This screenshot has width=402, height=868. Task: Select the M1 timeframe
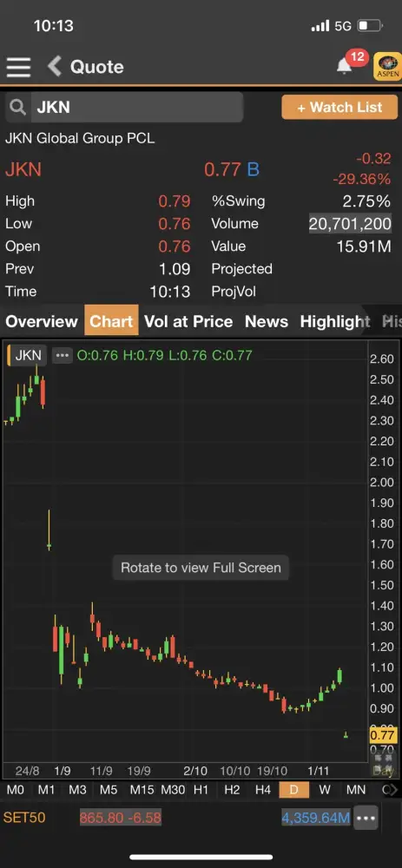click(47, 789)
